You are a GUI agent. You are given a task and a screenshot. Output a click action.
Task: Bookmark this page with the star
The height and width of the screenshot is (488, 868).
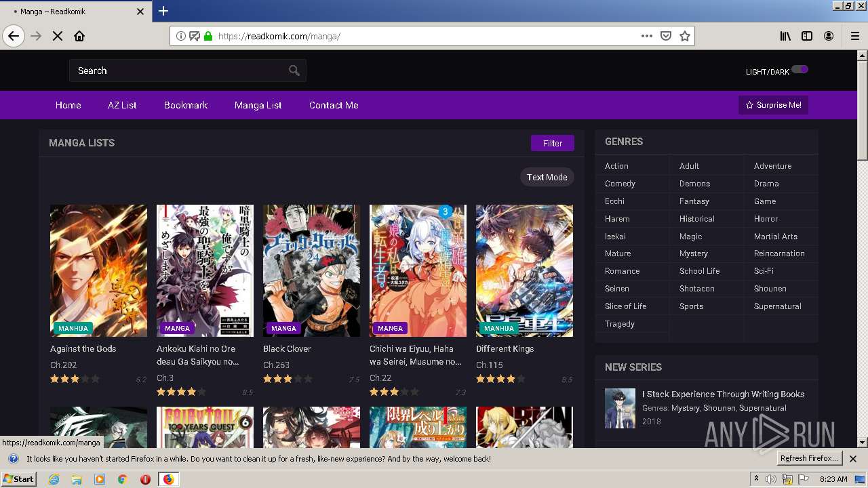tap(685, 36)
